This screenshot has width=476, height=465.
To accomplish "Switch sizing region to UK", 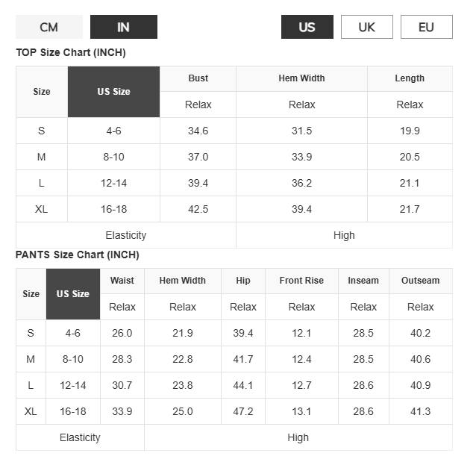I will pyautogui.click(x=367, y=27).
